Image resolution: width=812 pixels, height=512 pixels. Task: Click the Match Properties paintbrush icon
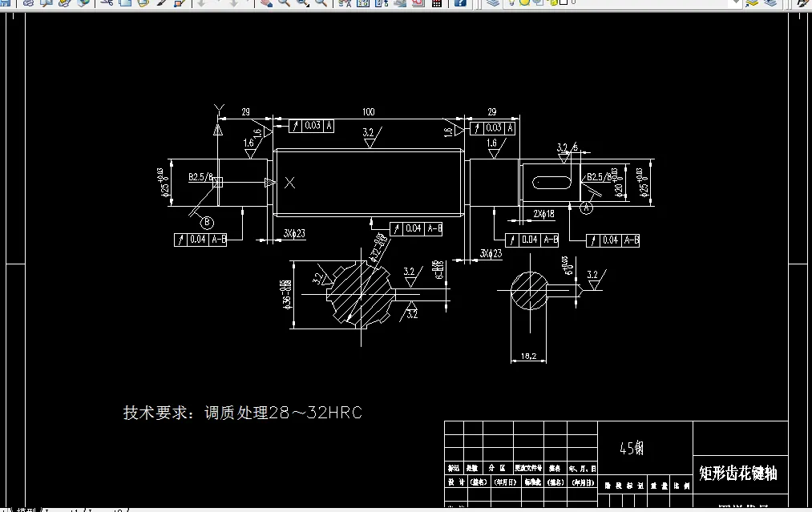coord(163,4)
